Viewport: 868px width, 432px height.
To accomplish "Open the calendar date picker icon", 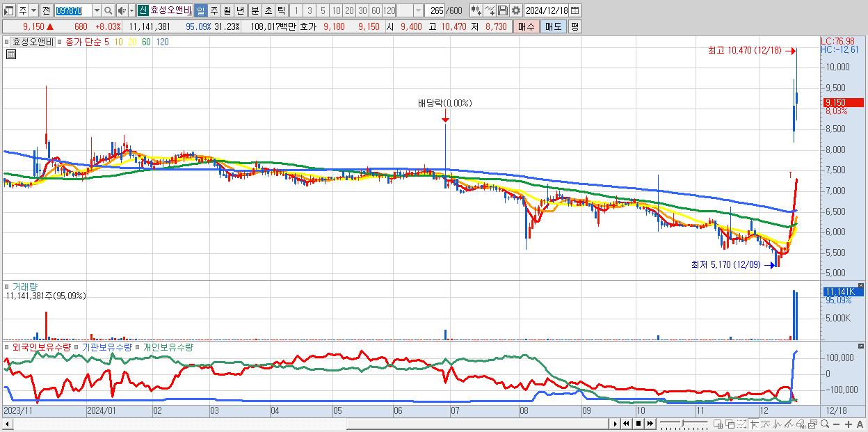I will 575,10.
